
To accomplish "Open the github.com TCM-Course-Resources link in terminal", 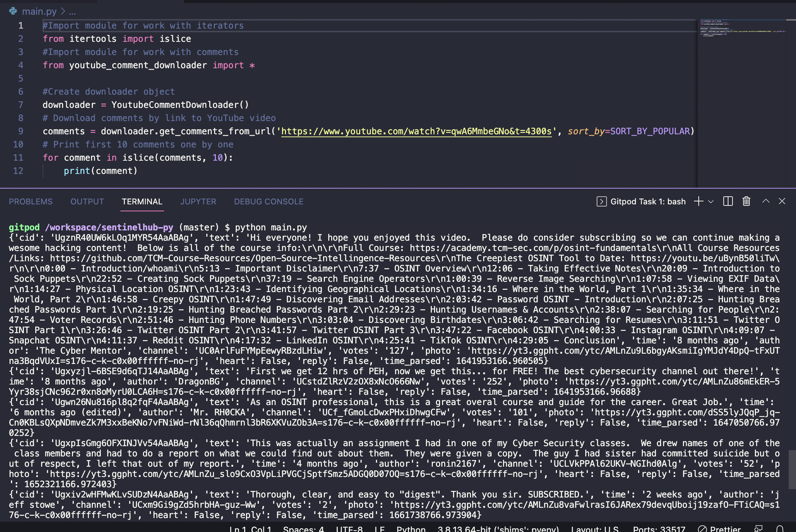I will point(243,258).
